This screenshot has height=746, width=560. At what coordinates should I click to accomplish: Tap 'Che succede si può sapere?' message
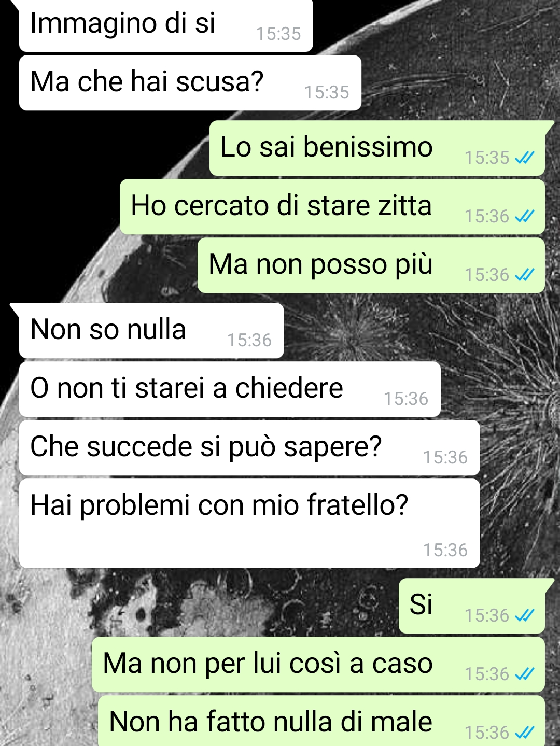[249, 448]
